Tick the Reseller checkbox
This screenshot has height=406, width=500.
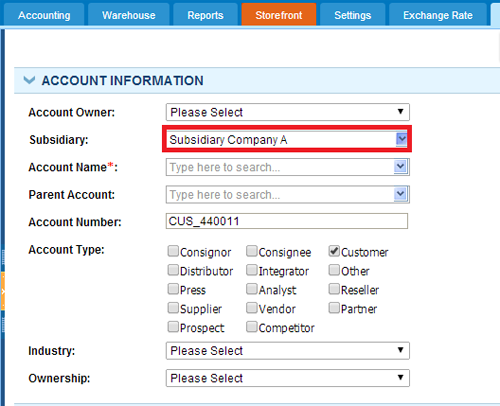click(x=334, y=289)
